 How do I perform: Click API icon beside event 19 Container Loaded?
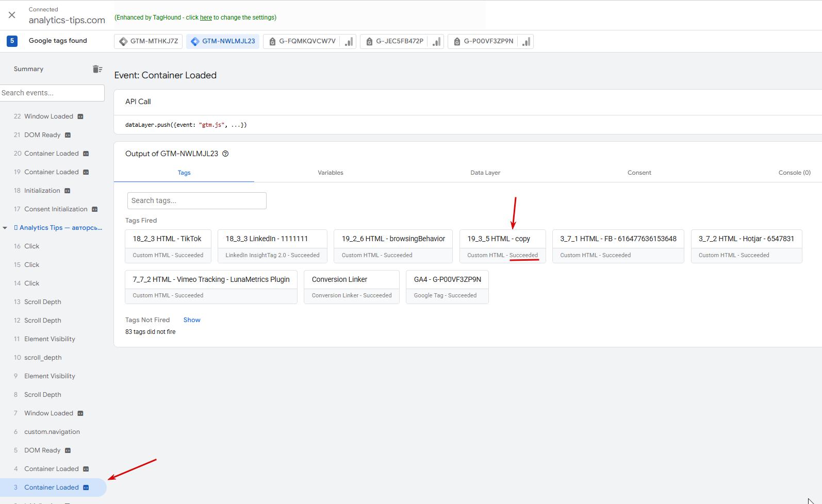86,172
